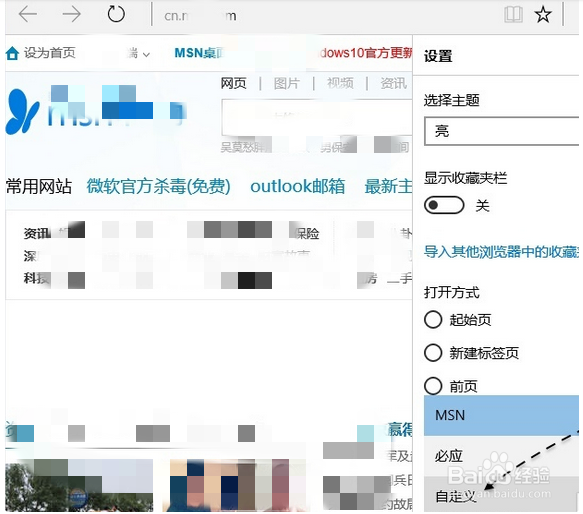Click the MSN桌面 link in top bar
This screenshot has width=583, height=514.
point(199,53)
